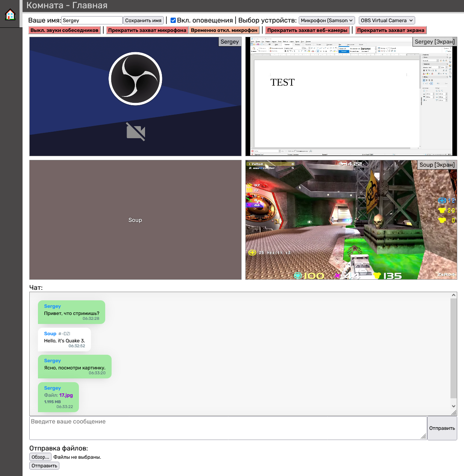Stop microphone capture button
Image resolution: width=464 pixels, height=476 pixels.
tap(147, 30)
